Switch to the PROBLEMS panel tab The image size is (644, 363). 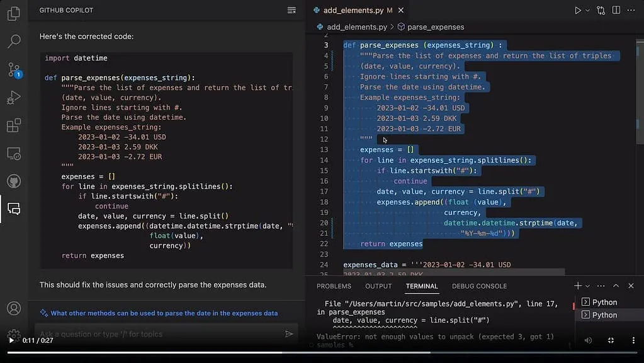(334, 286)
